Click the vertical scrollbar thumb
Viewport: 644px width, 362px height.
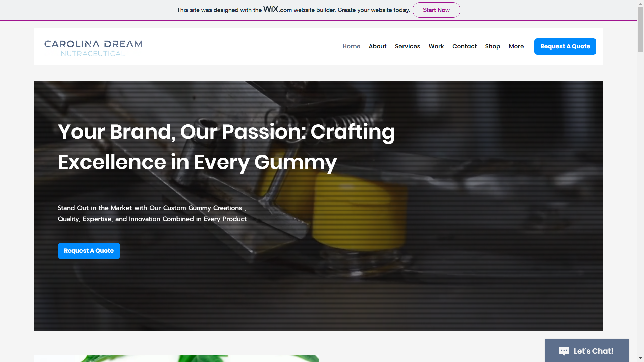pyautogui.click(x=640, y=29)
